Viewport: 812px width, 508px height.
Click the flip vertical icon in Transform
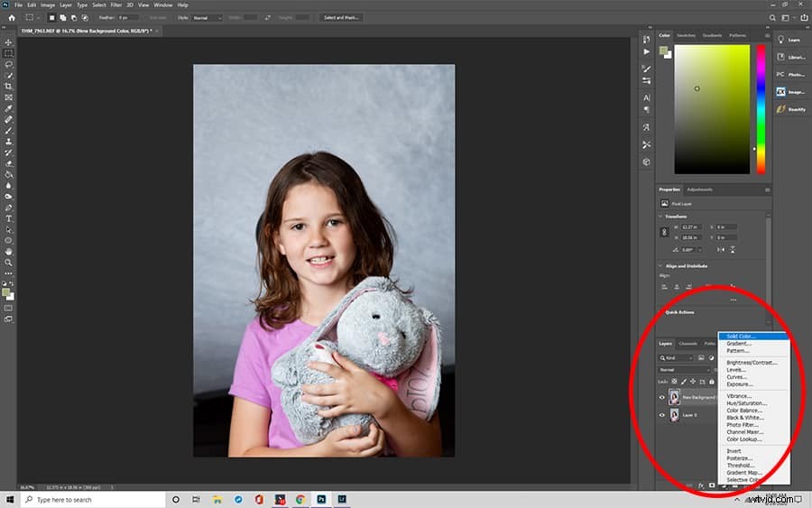733,250
